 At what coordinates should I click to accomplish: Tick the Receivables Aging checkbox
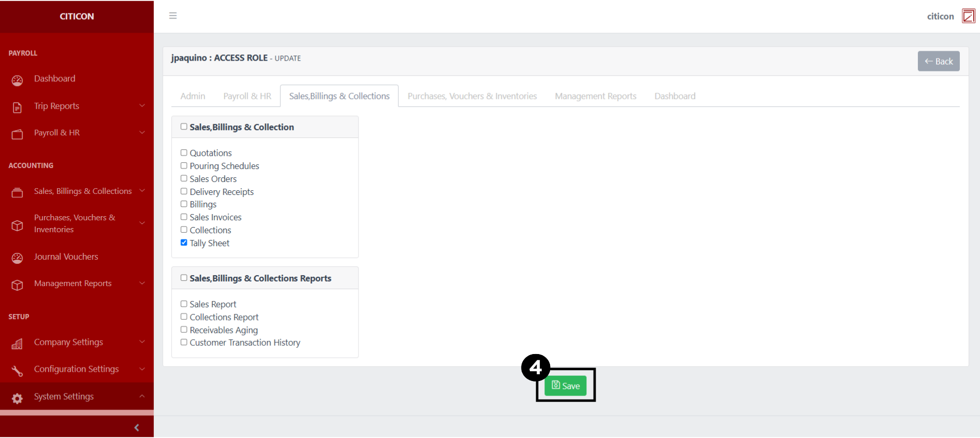click(x=184, y=330)
